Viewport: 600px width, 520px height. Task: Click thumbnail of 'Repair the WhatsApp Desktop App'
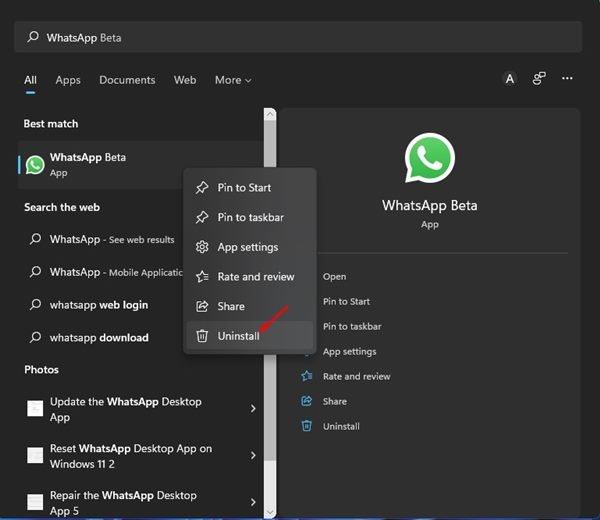(x=35, y=502)
